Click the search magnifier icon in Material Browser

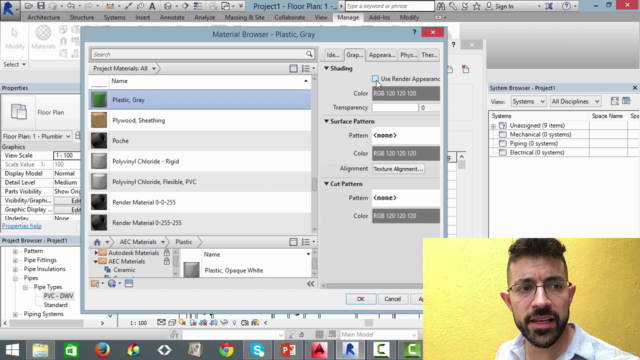tap(309, 54)
